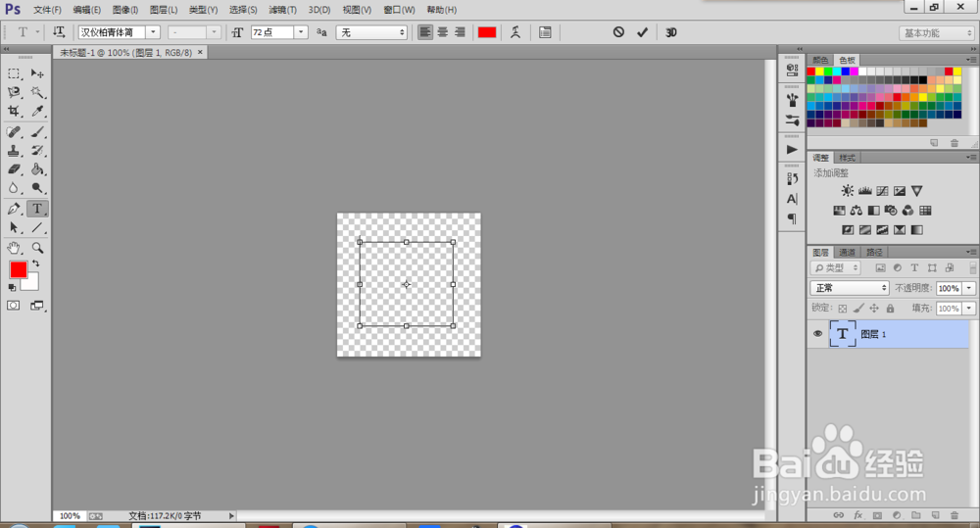Open the font size dropdown arrow
This screenshot has height=528, width=980.
tap(301, 32)
